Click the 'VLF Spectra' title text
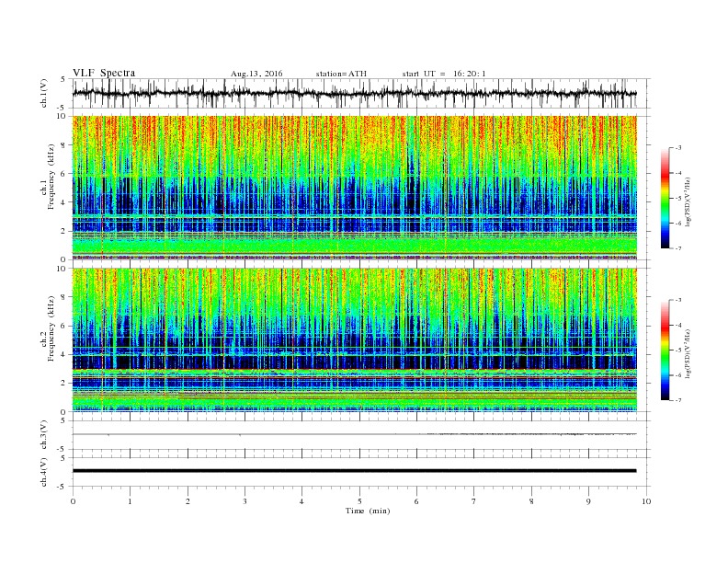 click(104, 73)
